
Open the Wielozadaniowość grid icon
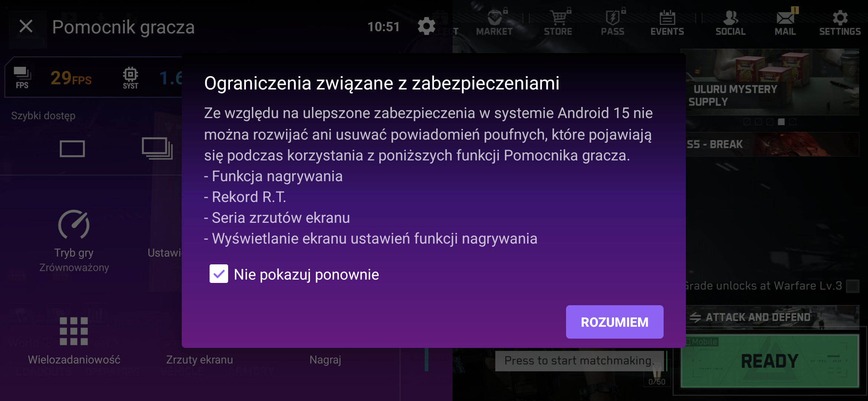[x=74, y=331]
